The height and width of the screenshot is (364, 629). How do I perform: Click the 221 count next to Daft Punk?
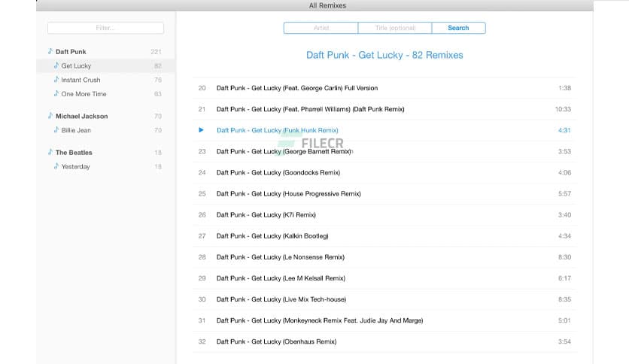click(156, 51)
